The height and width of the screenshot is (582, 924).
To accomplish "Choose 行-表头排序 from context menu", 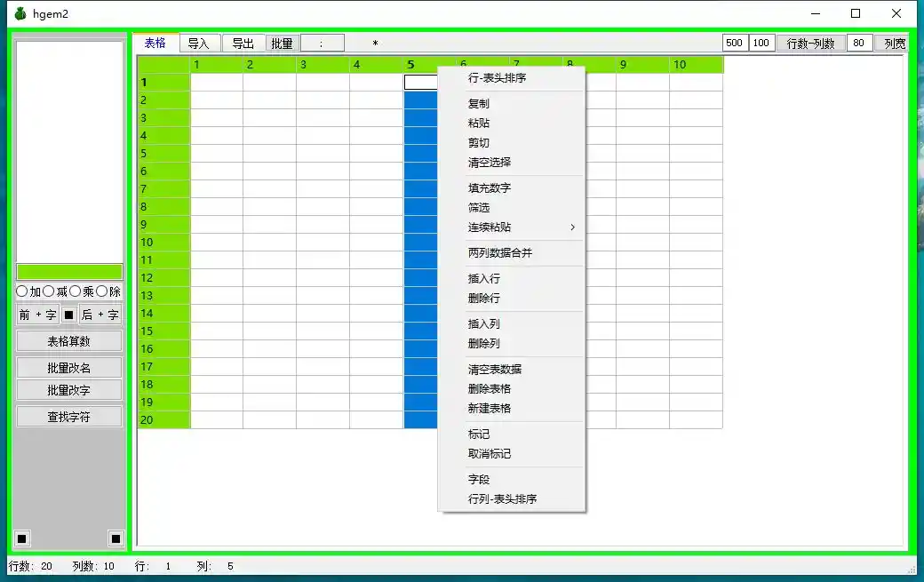I will (x=512, y=78).
